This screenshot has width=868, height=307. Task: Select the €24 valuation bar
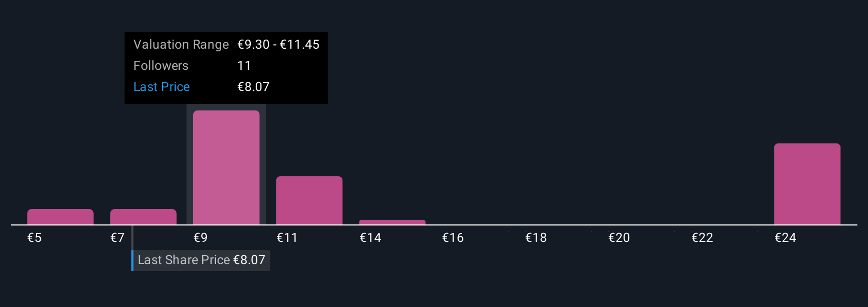pos(807,184)
